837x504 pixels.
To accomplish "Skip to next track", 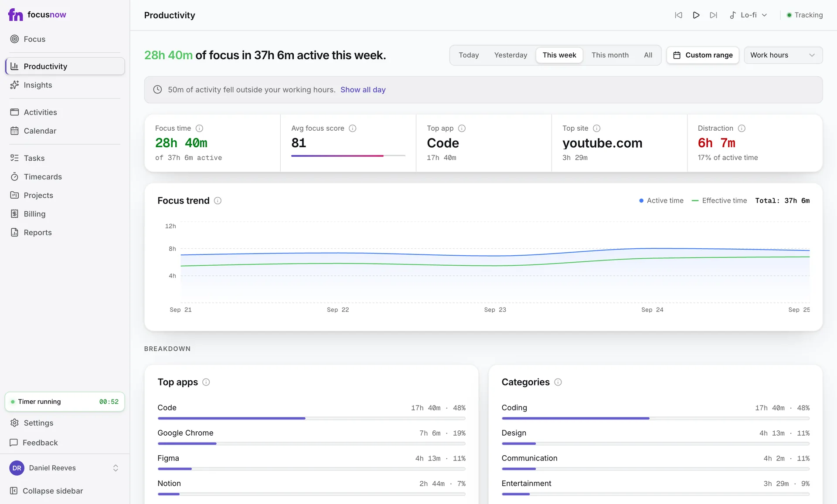I will tap(714, 15).
